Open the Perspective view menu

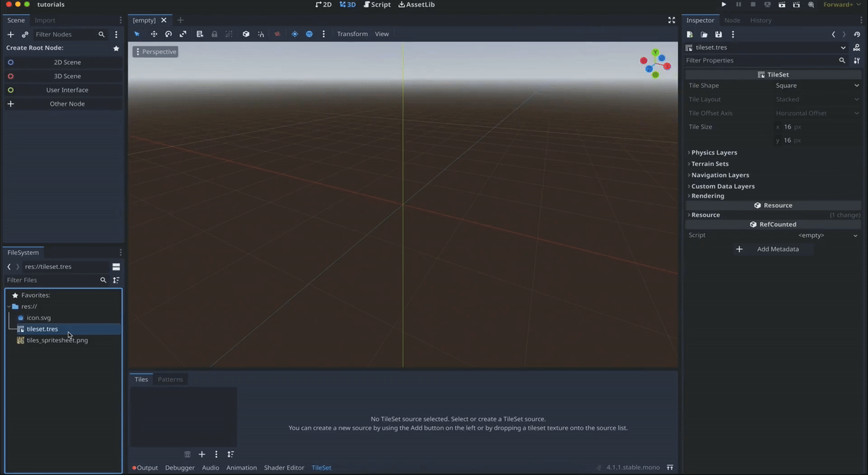(155, 51)
